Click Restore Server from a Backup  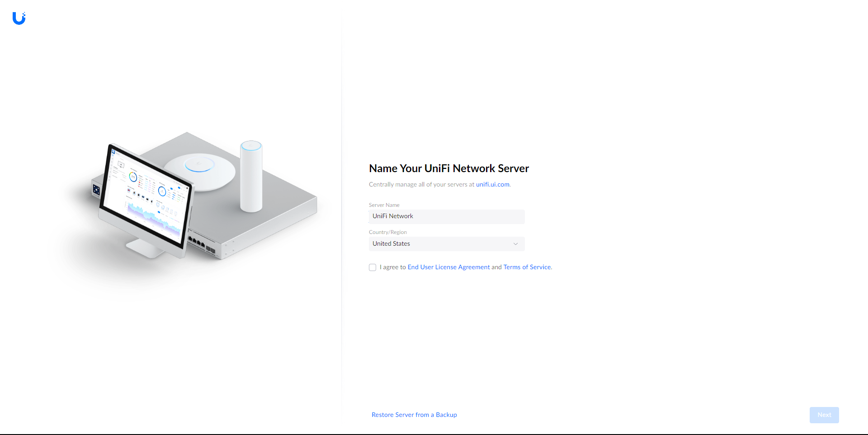click(414, 415)
